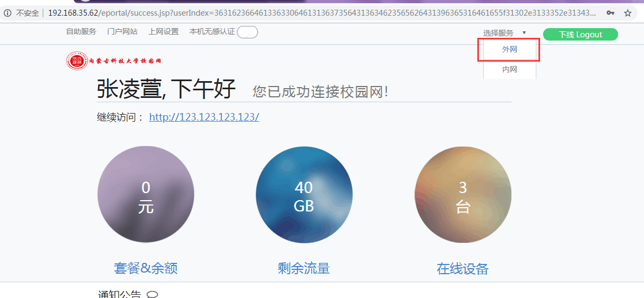The width and height of the screenshot is (644, 298).
Task: Click the 通知公告 heading
Action: pos(120,294)
